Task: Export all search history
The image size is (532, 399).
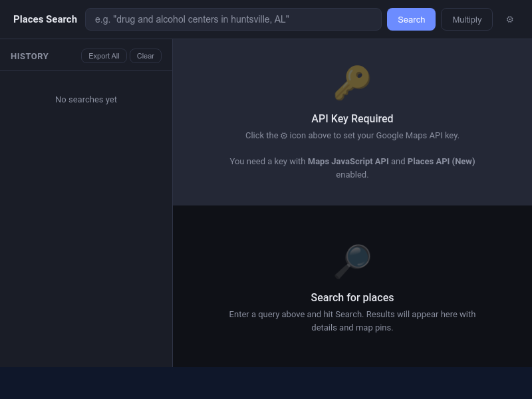Action: tap(104, 56)
